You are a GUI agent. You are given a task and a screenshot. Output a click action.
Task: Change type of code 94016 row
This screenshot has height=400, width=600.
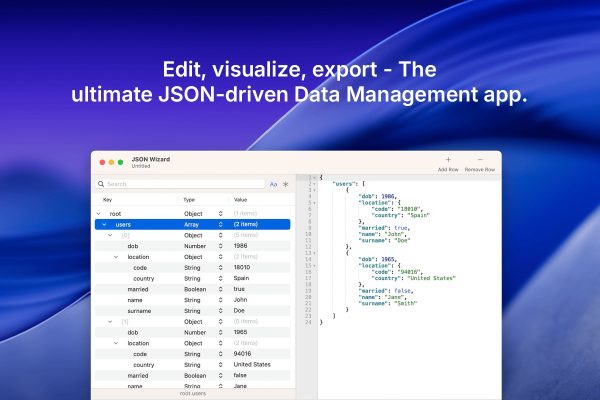pyautogui.click(x=220, y=354)
